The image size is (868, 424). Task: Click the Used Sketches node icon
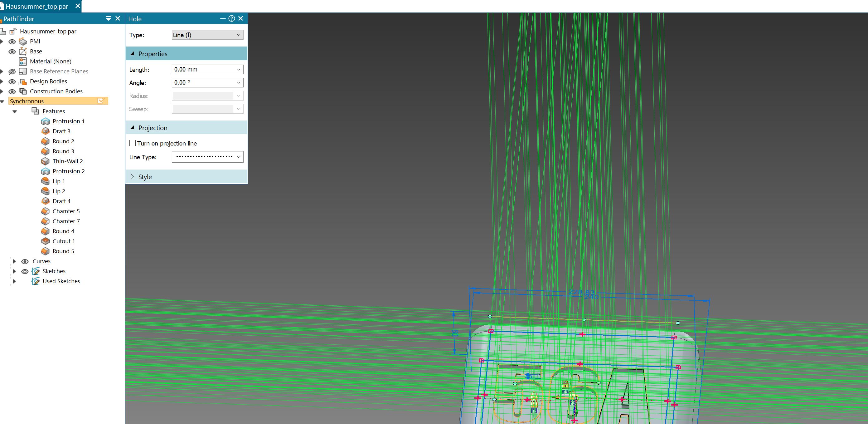click(x=35, y=281)
